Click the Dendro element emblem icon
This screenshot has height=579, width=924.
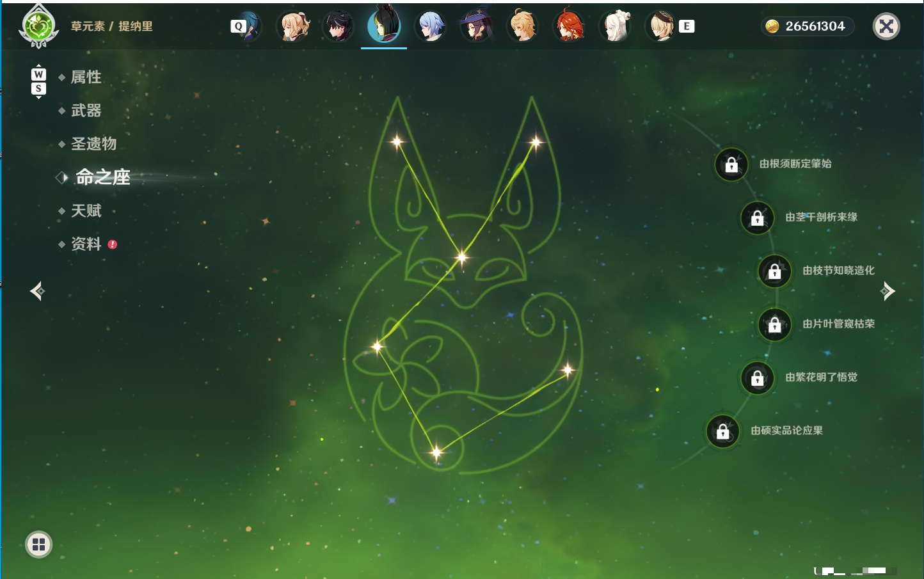click(x=38, y=26)
